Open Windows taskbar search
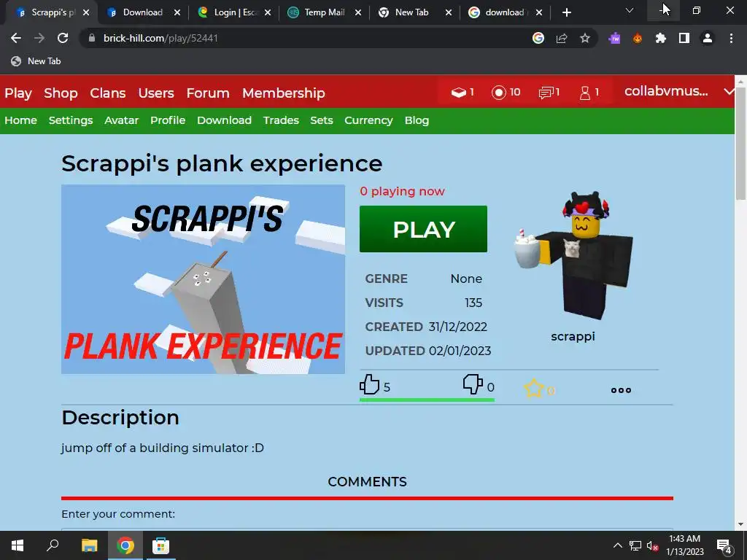 pos(53,545)
